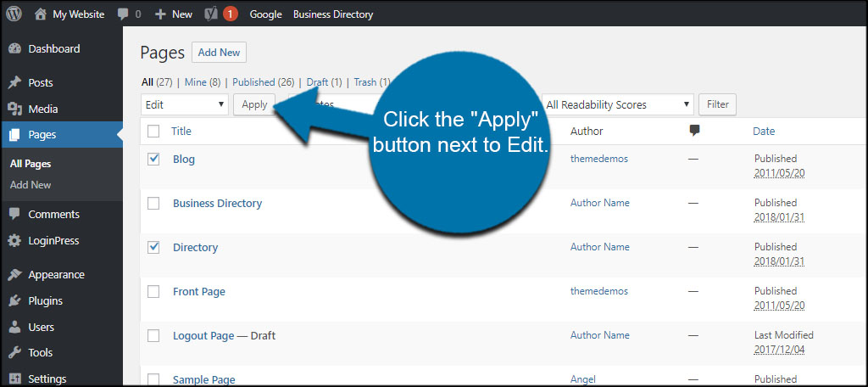Screen dimensions: 868x387
Task: Uncheck the Blog page checkbox
Action: click(x=153, y=159)
